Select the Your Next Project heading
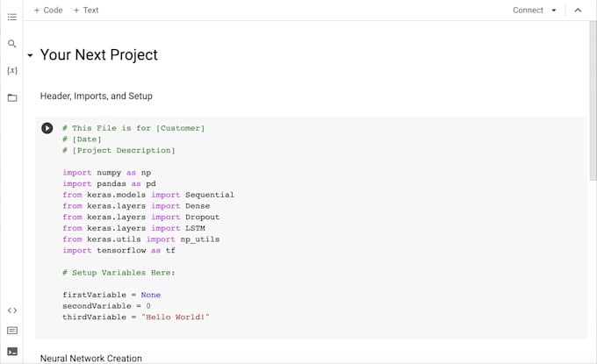The image size is (597, 364). 99,55
